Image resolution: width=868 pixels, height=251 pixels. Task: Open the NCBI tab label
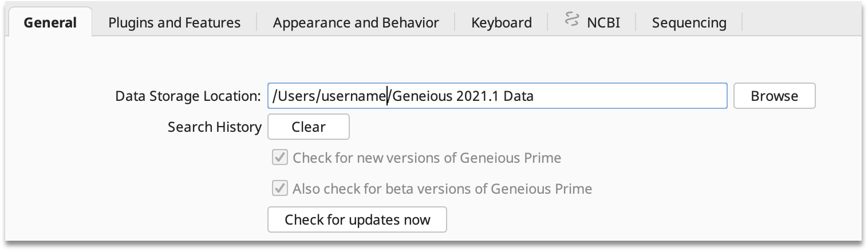[603, 23]
